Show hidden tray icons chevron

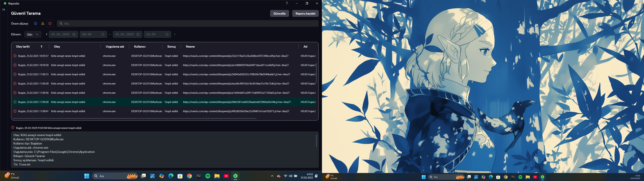click(272, 176)
